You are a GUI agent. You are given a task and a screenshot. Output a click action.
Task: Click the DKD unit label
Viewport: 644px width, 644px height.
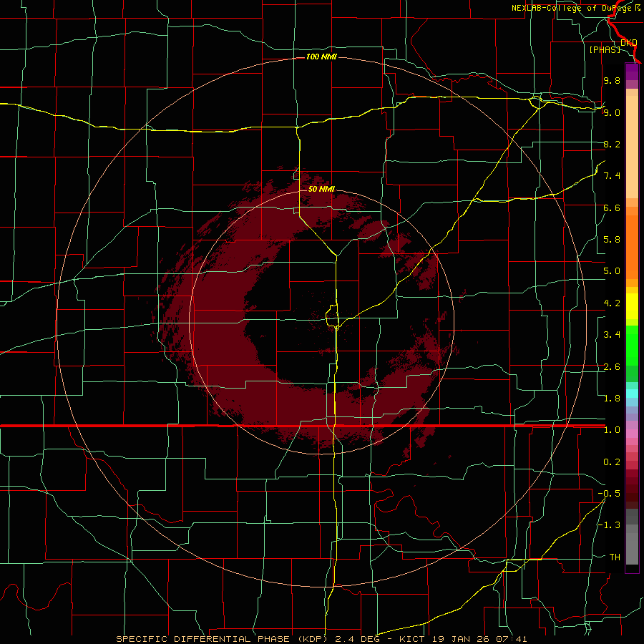[x=628, y=43]
